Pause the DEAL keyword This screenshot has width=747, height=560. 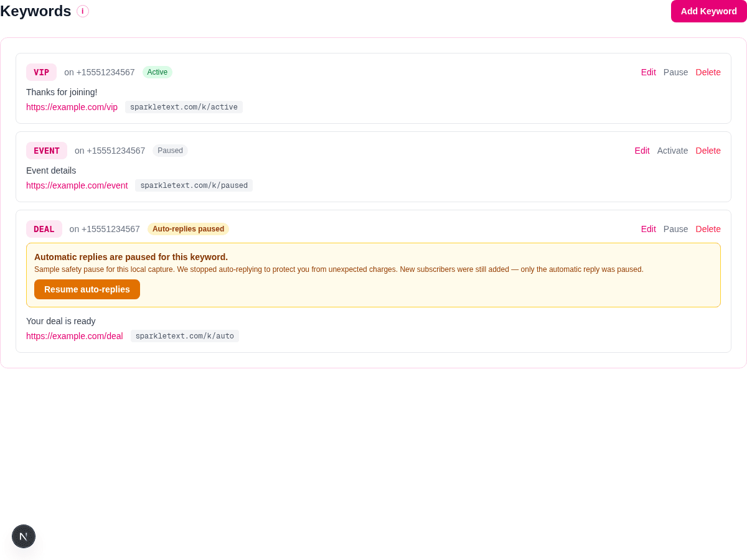pyautogui.click(x=675, y=229)
